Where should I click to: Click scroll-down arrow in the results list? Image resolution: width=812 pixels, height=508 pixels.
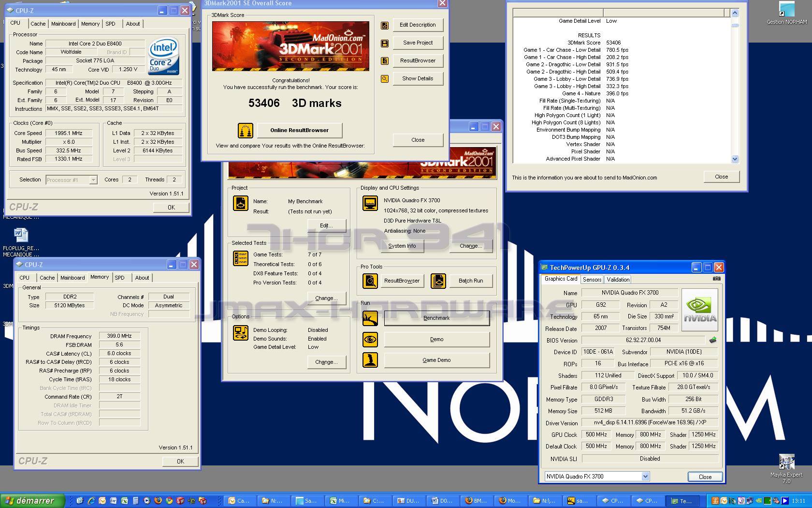pyautogui.click(x=735, y=159)
